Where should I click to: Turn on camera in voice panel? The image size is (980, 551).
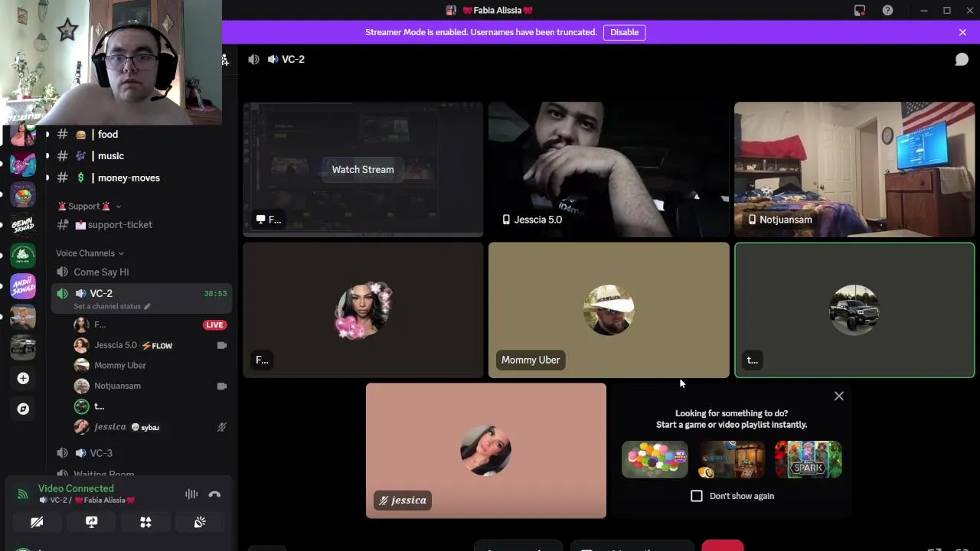pyautogui.click(x=37, y=522)
